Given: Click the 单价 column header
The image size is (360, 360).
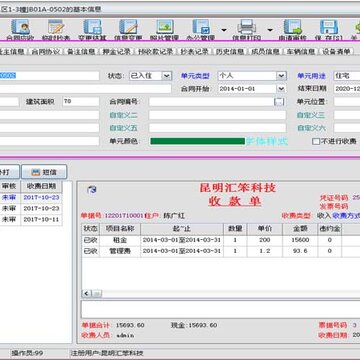Looking at the screenshot, I should (265, 229).
